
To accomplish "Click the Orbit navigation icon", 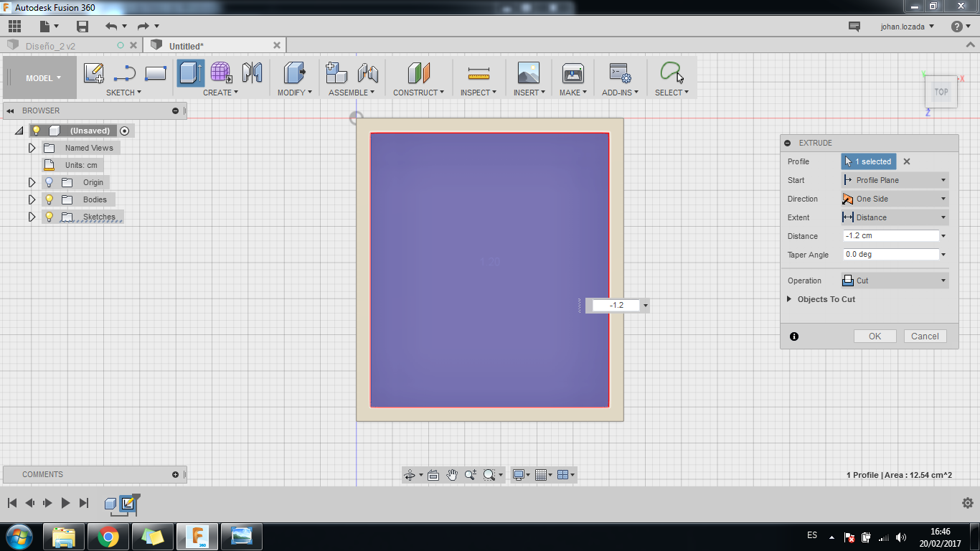I will click(410, 475).
